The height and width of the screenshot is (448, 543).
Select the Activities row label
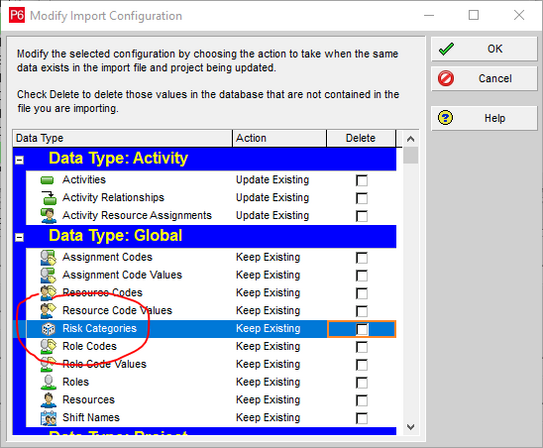(84, 180)
